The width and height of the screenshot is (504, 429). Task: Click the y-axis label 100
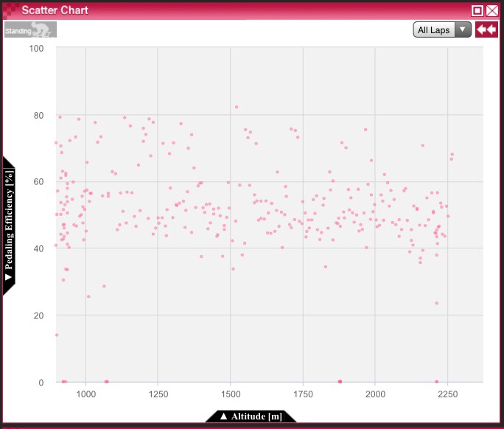(36, 49)
